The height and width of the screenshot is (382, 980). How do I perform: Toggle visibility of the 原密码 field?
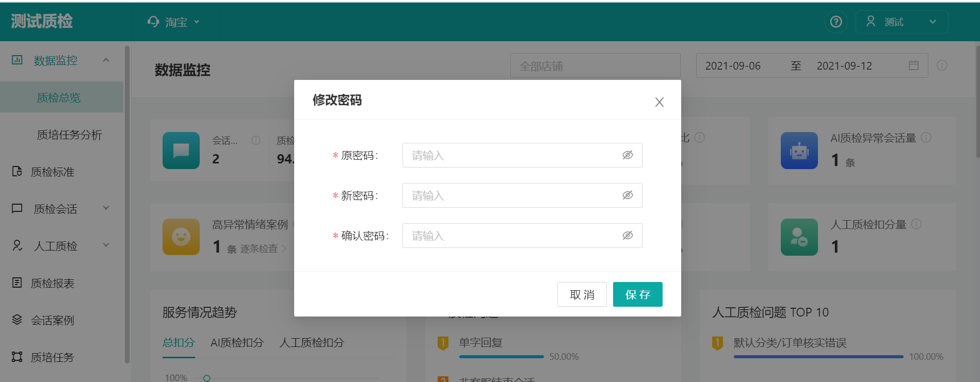pos(628,155)
